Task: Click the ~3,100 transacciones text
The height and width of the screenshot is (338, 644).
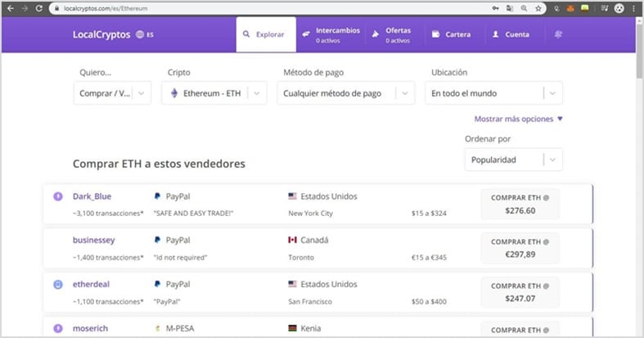Action: click(x=108, y=213)
